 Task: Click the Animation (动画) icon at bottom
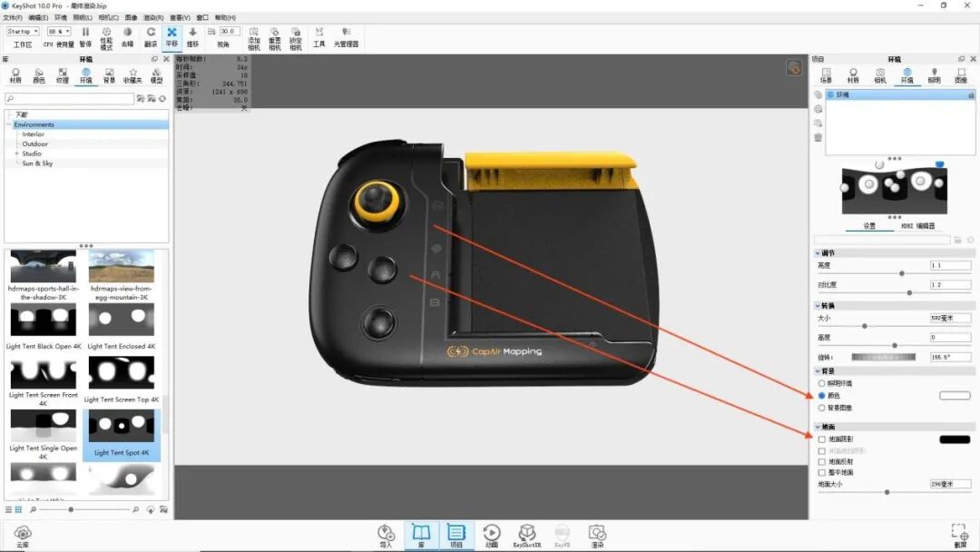493,534
